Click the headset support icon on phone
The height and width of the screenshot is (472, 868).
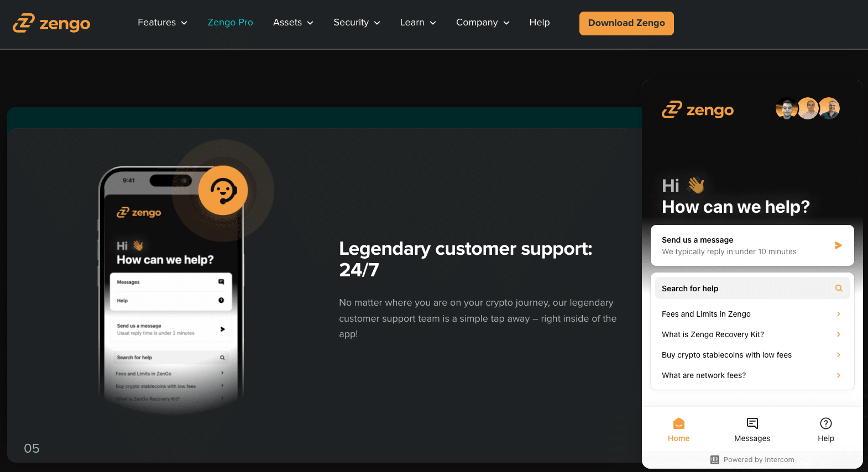tap(223, 190)
